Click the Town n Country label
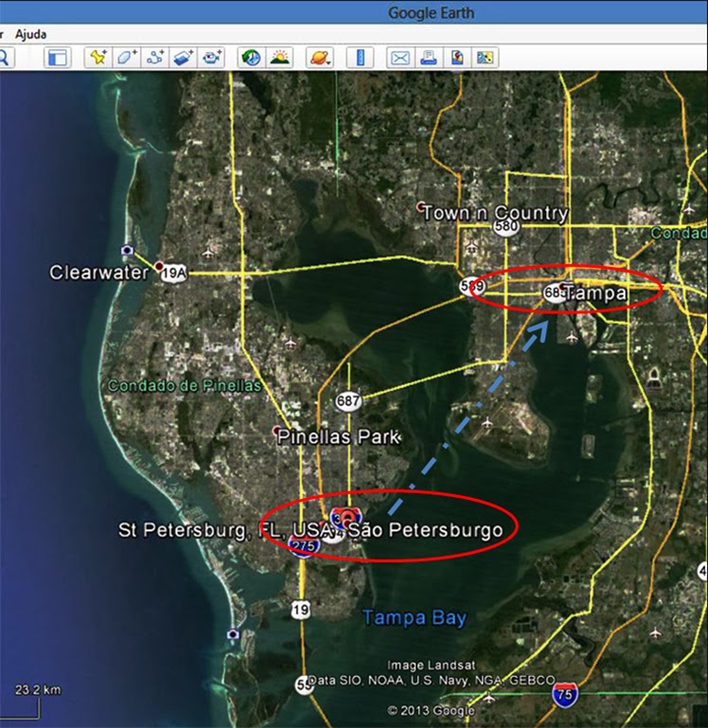This screenshot has width=708, height=728. (x=495, y=213)
